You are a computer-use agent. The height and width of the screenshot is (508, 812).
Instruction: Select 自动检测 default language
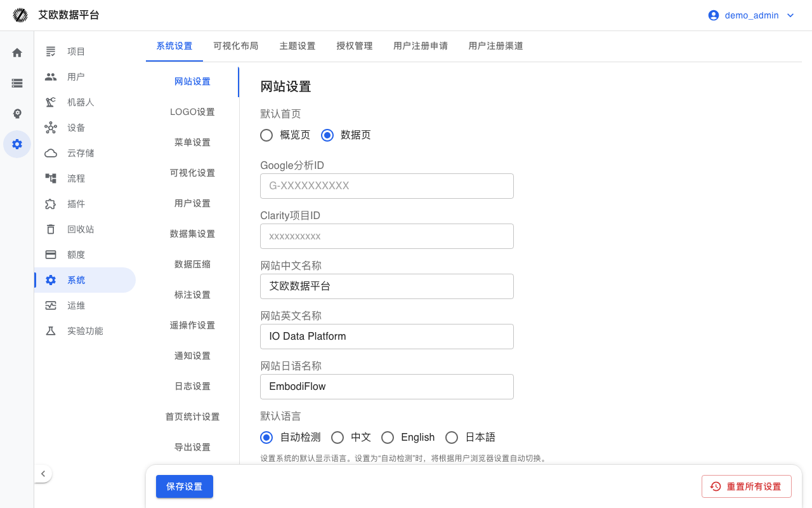[266, 437]
